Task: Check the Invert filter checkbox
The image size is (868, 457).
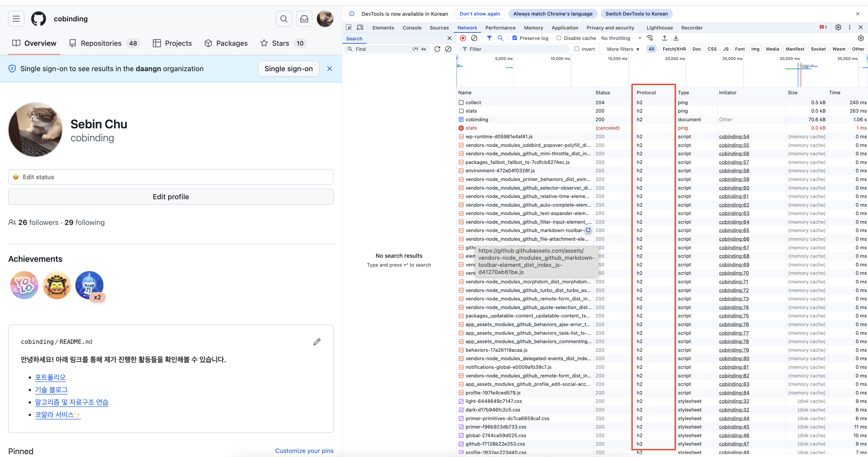Action: click(577, 49)
